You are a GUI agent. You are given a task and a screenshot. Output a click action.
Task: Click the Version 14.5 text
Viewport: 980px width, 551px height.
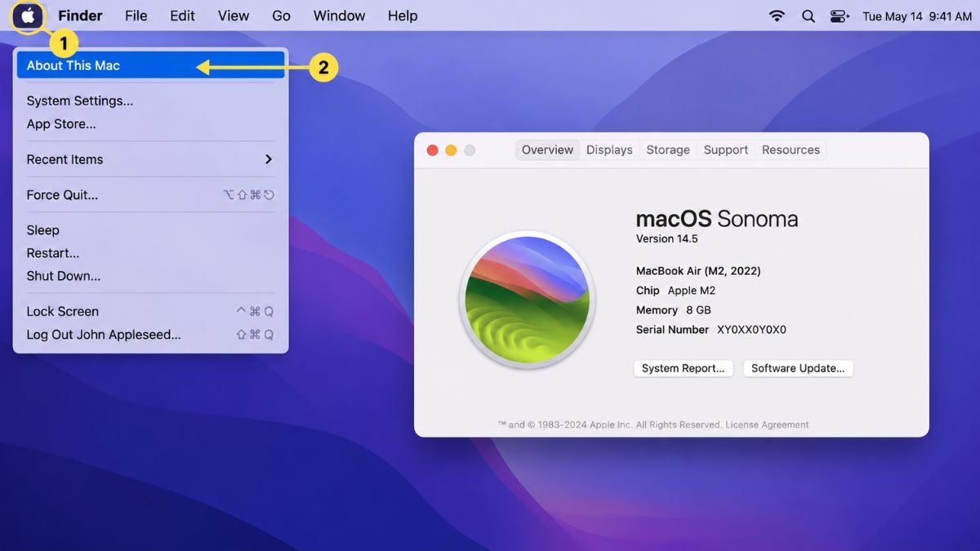click(666, 239)
